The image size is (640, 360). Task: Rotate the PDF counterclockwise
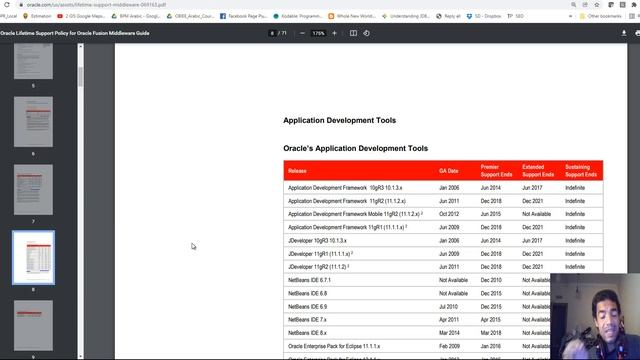tap(367, 33)
